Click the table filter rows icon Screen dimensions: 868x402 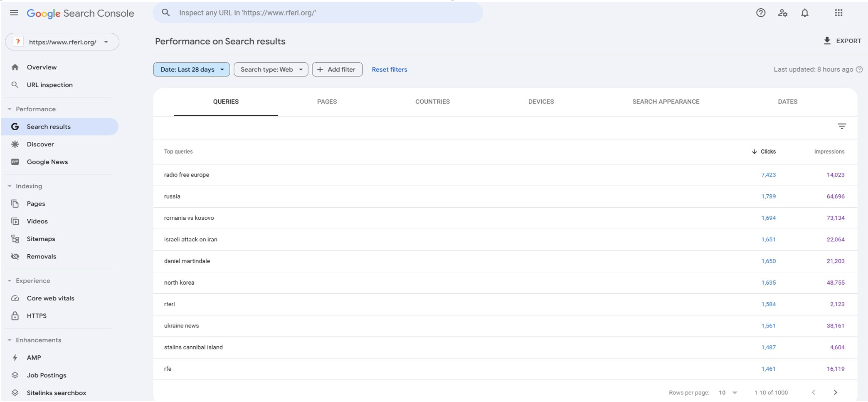[x=841, y=126]
